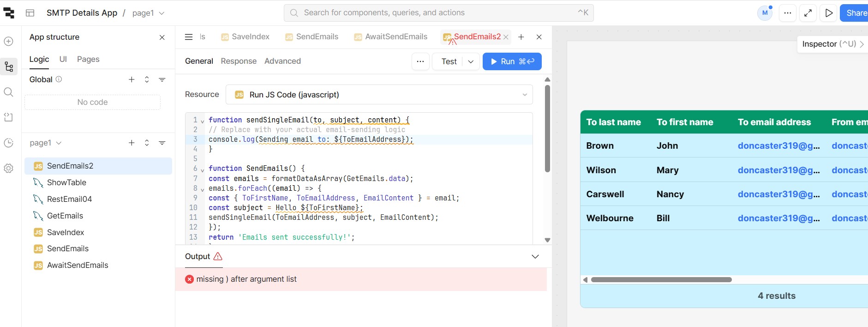Image resolution: width=868 pixels, height=327 pixels.
Task: Select GetEmails in the page1 query list
Action: click(65, 216)
